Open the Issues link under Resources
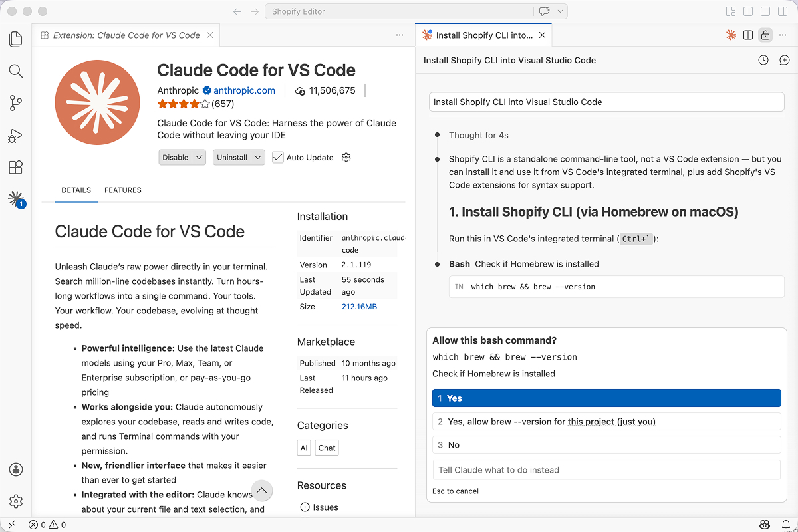This screenshot has width=798, height=532. coord(324,507)
